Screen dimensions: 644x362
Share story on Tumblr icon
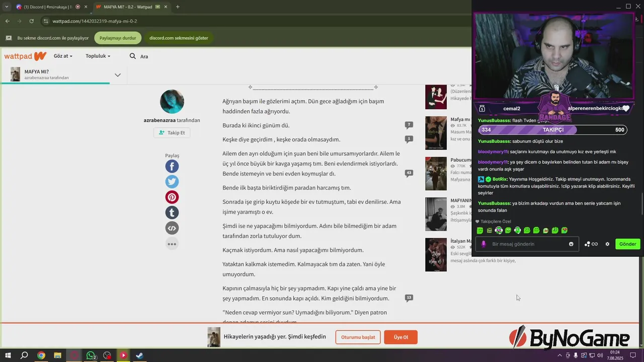(x=172, y=213)
